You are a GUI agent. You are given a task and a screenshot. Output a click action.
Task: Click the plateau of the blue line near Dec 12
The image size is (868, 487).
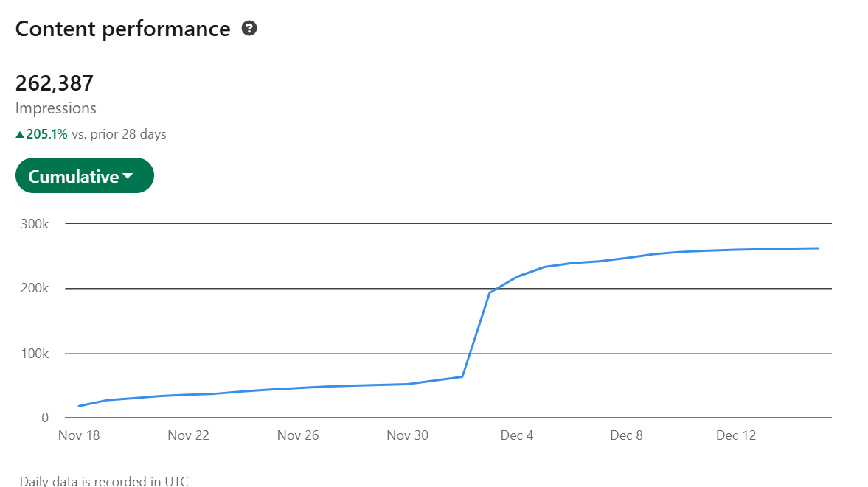[x=737, y=249]
